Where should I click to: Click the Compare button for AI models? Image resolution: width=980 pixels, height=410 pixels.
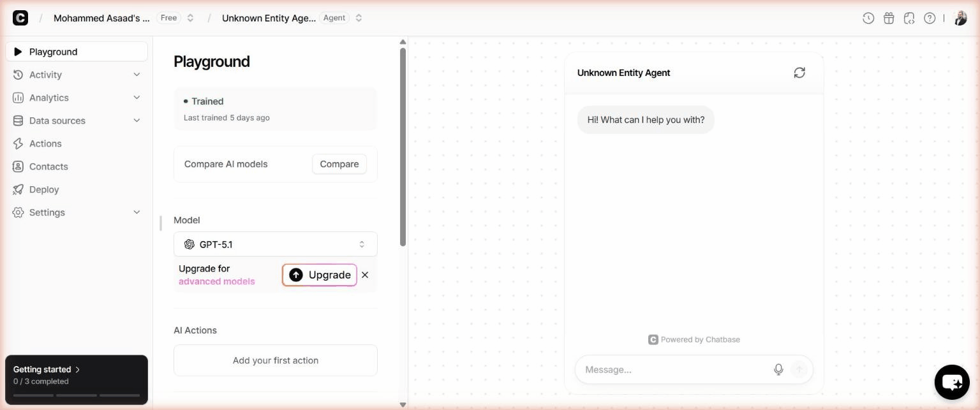pos(339,164)
